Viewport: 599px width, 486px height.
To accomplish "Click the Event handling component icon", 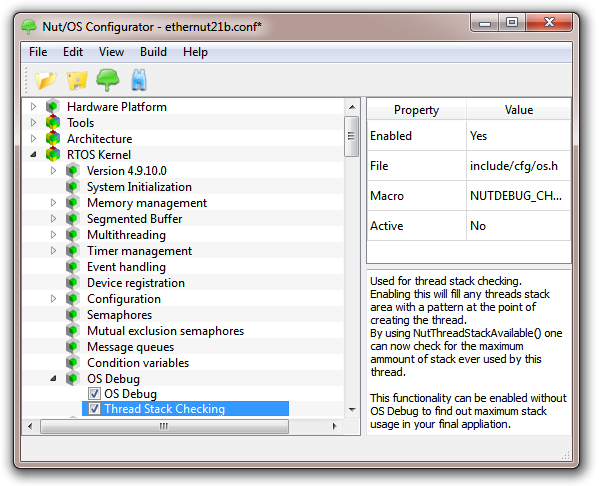I will click(73, 267).
